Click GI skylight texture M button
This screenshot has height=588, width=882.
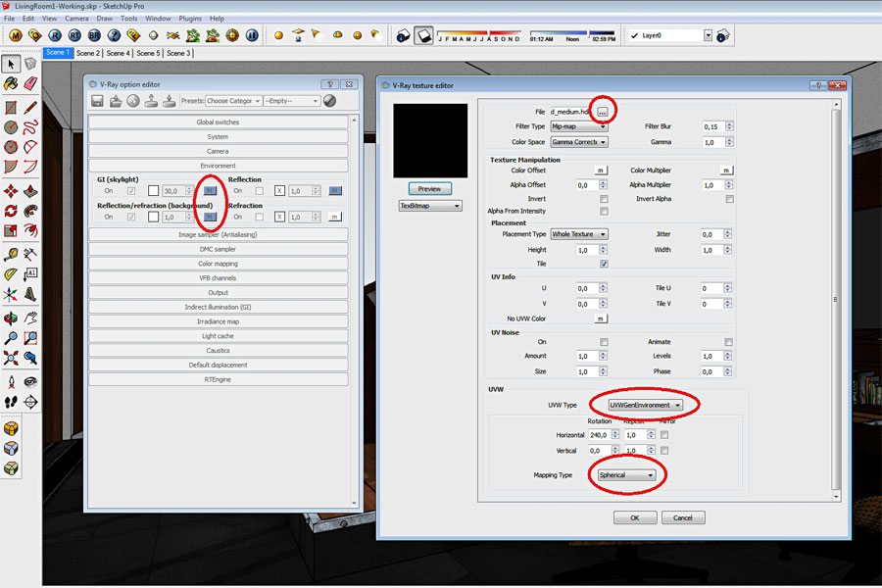[211, 191]
